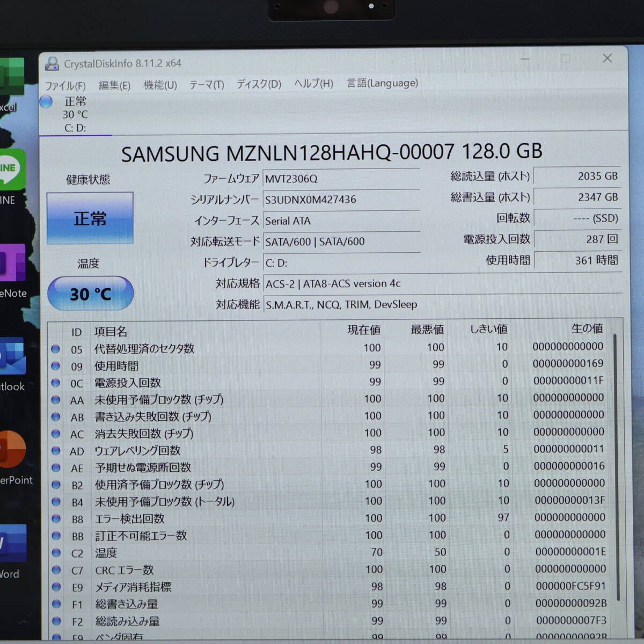The image size is (644, 644).
Task: Click the blue 正常 health status button
Action: click(x=90, y=218)
